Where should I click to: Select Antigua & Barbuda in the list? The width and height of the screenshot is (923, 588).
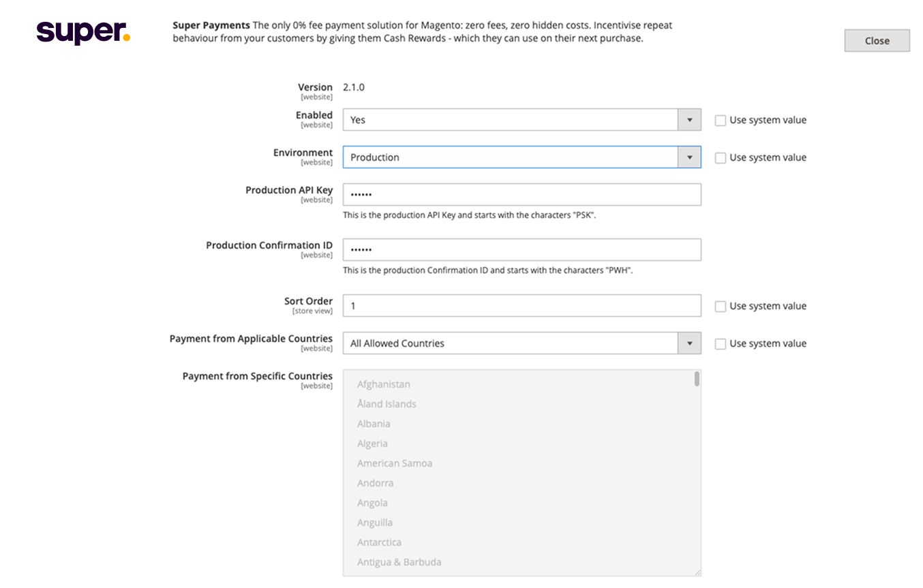click(399, 562)
